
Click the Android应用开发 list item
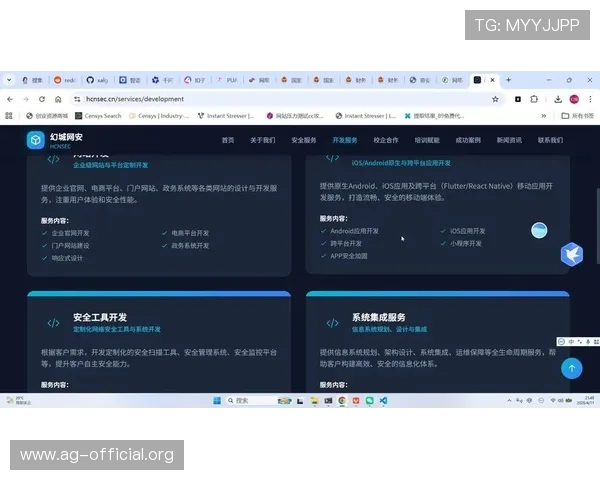point(354,231)
